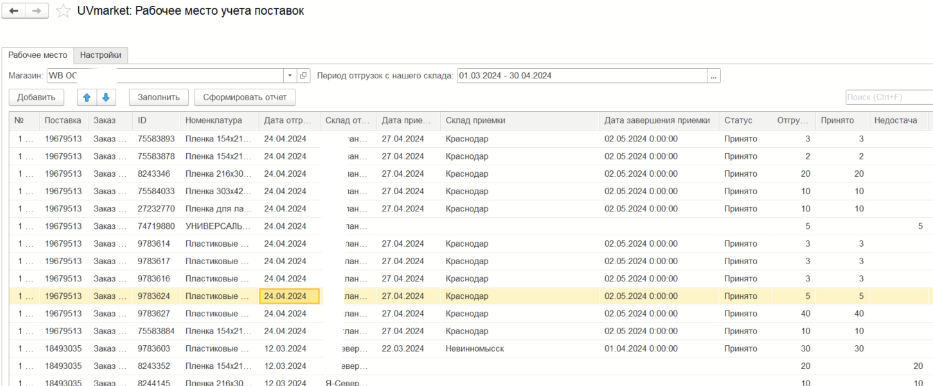Click the period field 01.03.2024 - 30.04.2024
The height and width of the screenshot is (386, 933).
pyautogui.click(x=582, y=76)
